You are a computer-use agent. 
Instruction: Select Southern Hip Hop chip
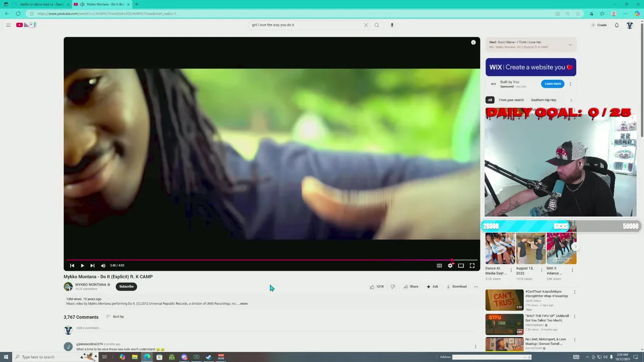[x=543, y=100]
